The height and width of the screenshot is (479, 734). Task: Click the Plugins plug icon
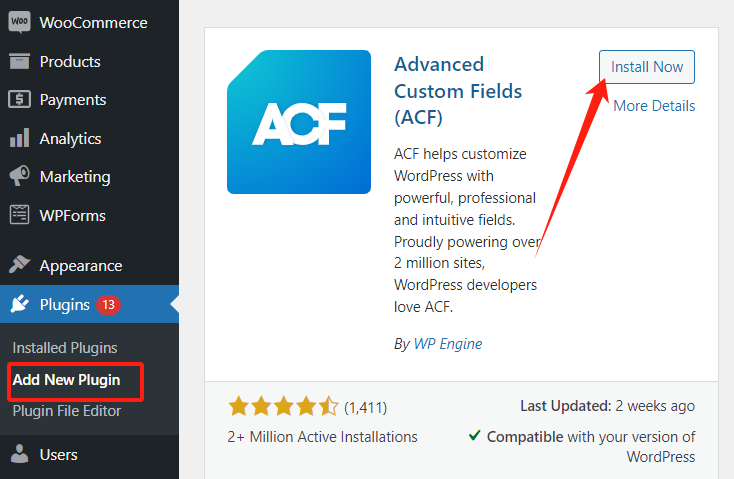[19, 305]
